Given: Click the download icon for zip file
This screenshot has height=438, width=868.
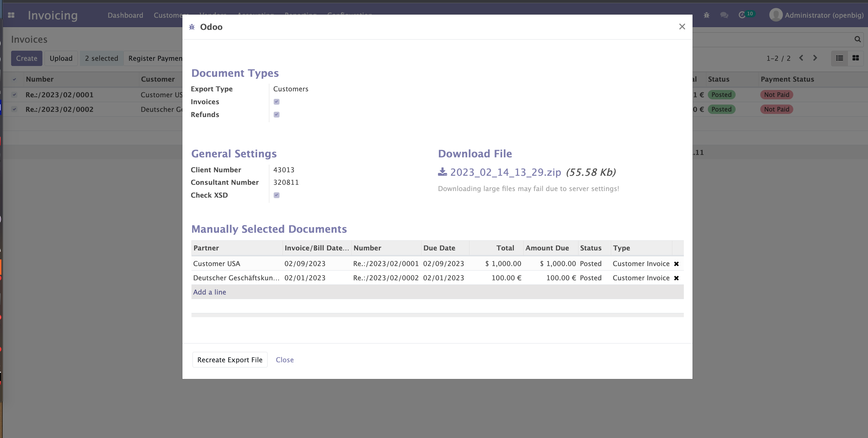Looking at the screenshot, I should point(442,172).
